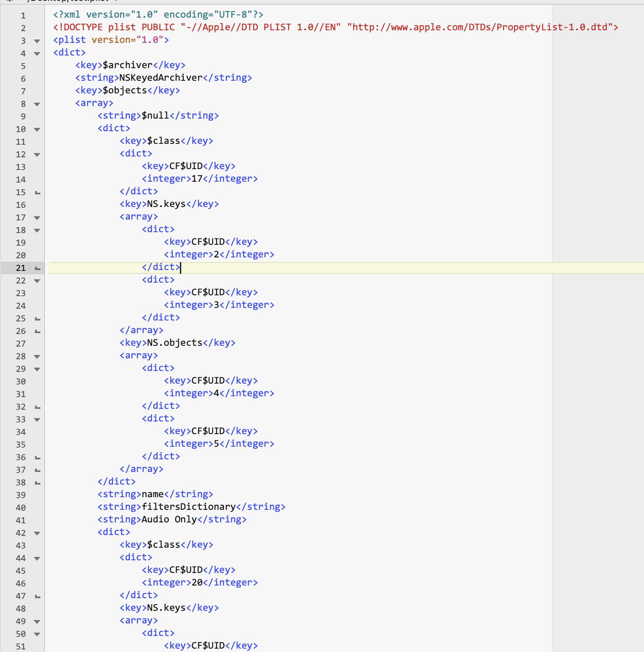The height and width of the screenshot is (652, 644).
Task: Collapse the NS.keys array fold on line 17
Action: (x=37, y=217)
